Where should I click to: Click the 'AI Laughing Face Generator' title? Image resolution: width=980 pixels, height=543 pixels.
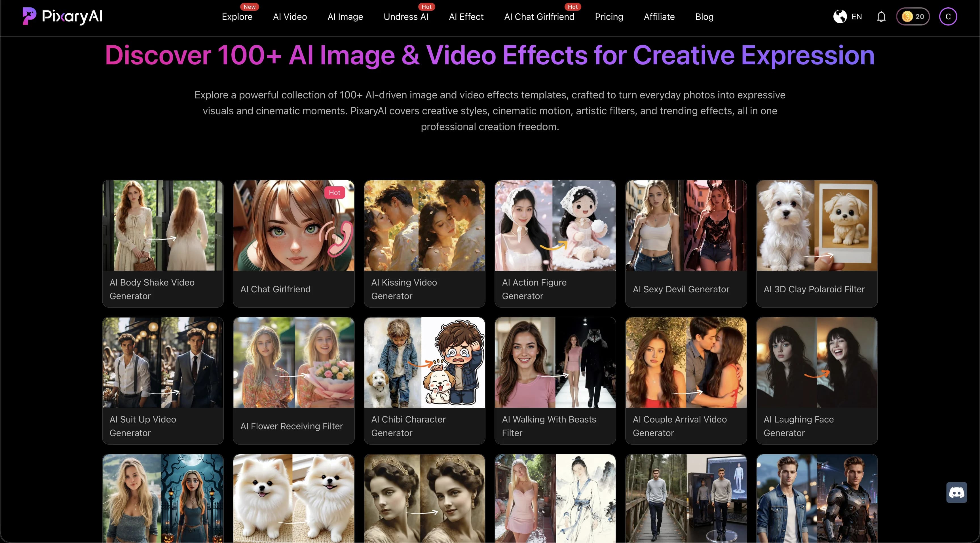pyautogui.click(x=799, y=426)
